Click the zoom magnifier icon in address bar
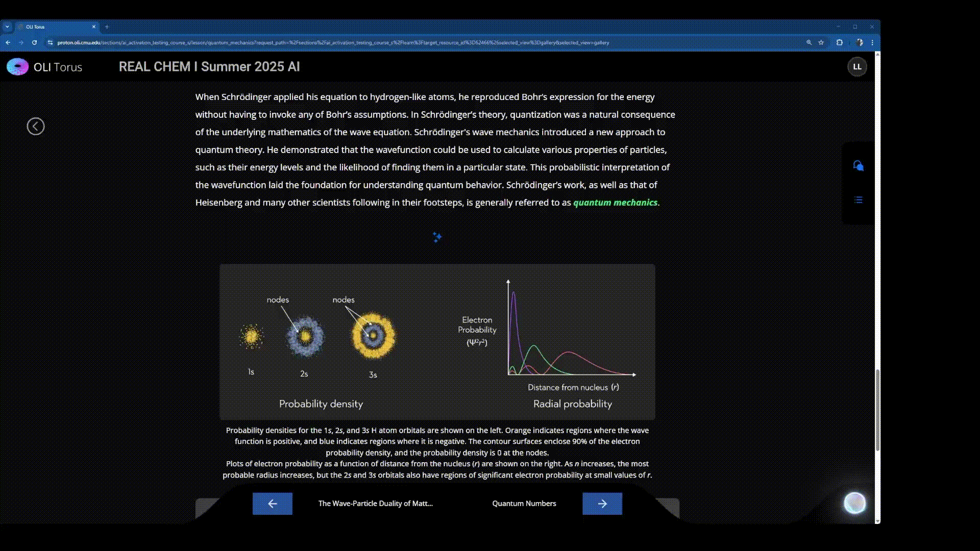 click(809, 42)
